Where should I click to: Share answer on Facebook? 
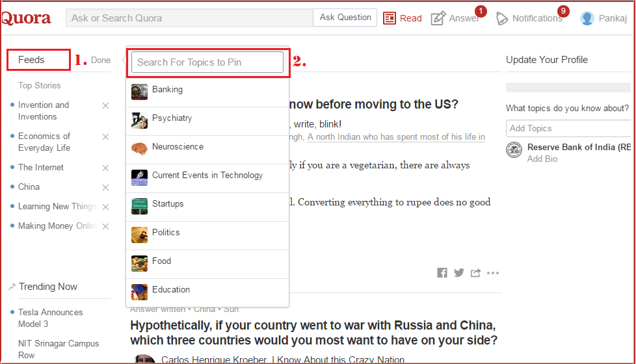[x=442, y=273]
